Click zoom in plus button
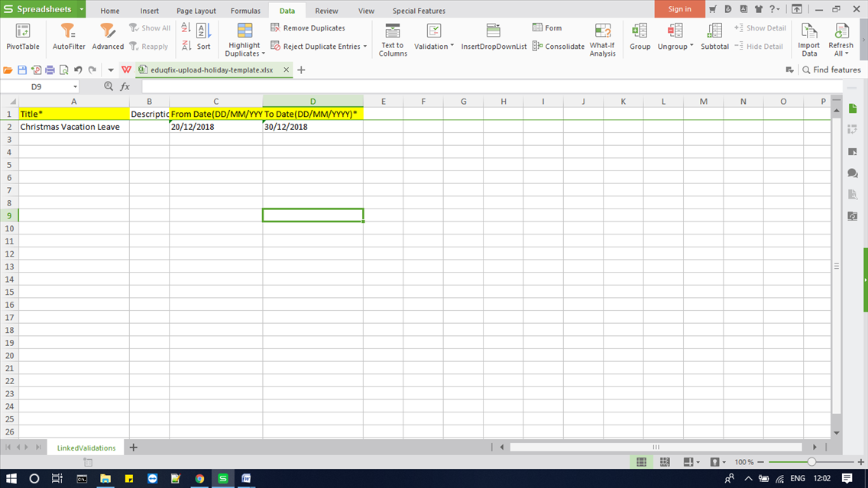The image size is (868, 488). coord(861,462)
